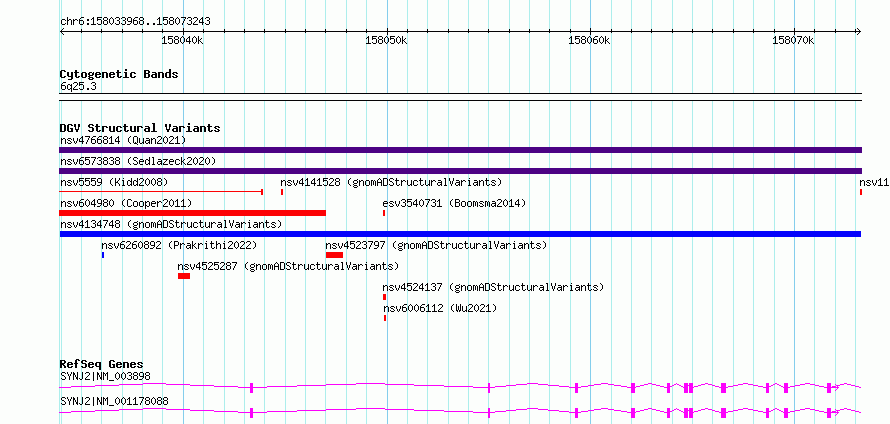Click the nsv4141528 variant marker

(x=282, y=192)
